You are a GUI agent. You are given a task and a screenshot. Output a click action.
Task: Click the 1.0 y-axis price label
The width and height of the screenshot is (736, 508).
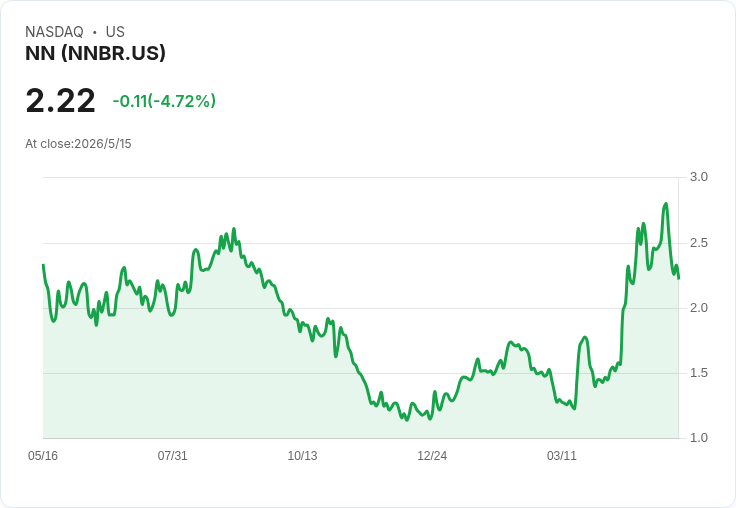(698, 438)
